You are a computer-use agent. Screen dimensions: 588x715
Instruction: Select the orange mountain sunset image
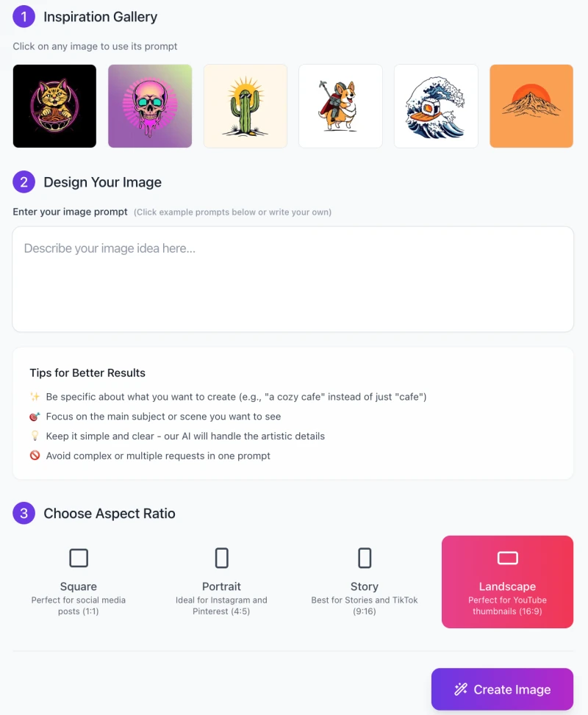531,106
